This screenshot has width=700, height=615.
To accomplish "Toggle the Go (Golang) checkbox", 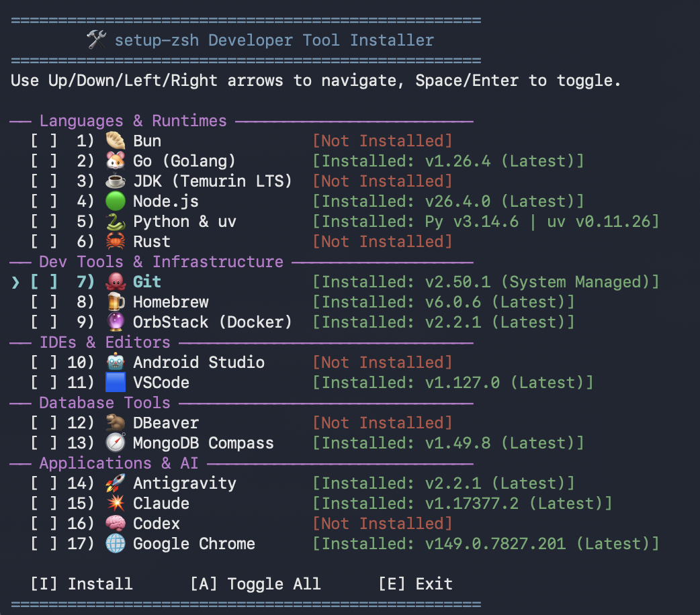I will (x=44, y=161).
